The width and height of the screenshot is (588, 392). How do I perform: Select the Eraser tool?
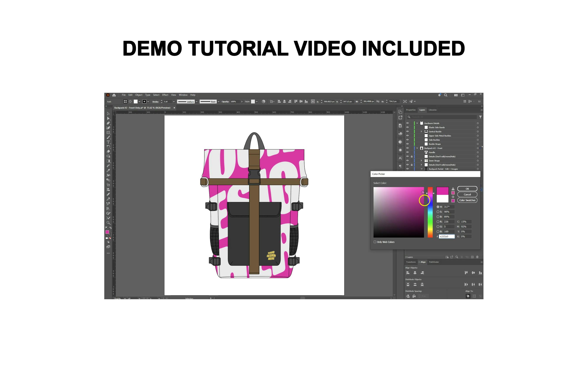(108, 152)
